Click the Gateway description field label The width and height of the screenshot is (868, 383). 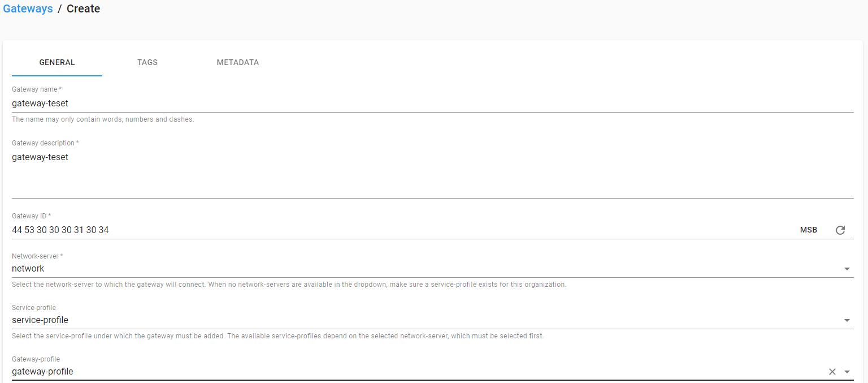[x=45, y=143]
